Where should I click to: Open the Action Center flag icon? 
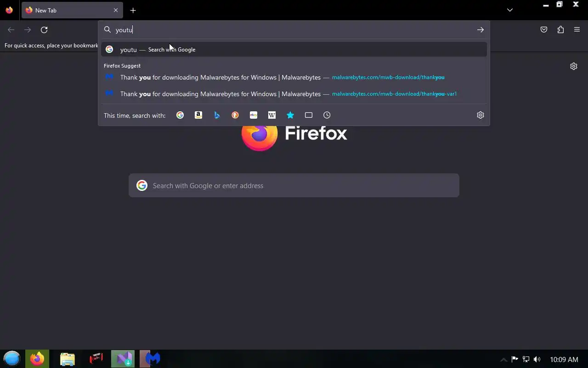(x=515, y=359)
